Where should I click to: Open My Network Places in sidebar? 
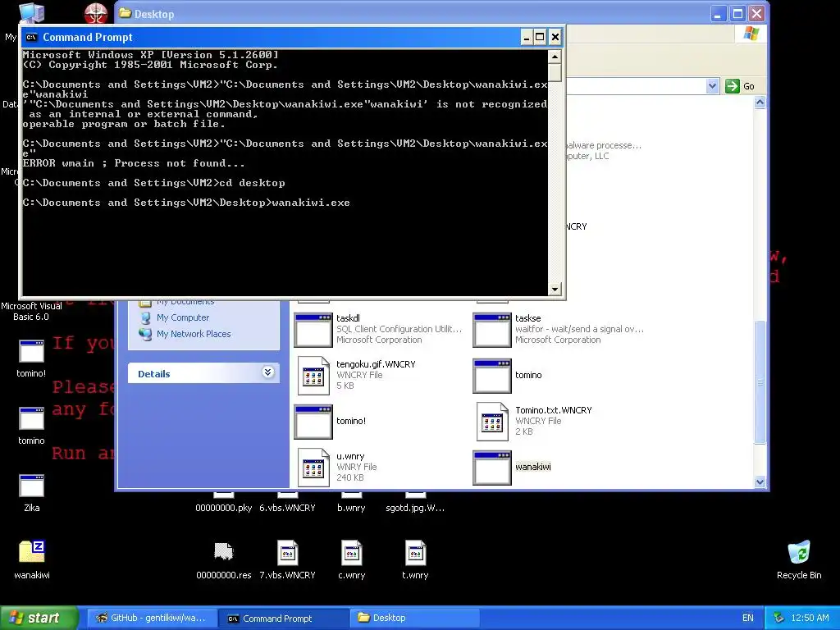pos(194,334)
